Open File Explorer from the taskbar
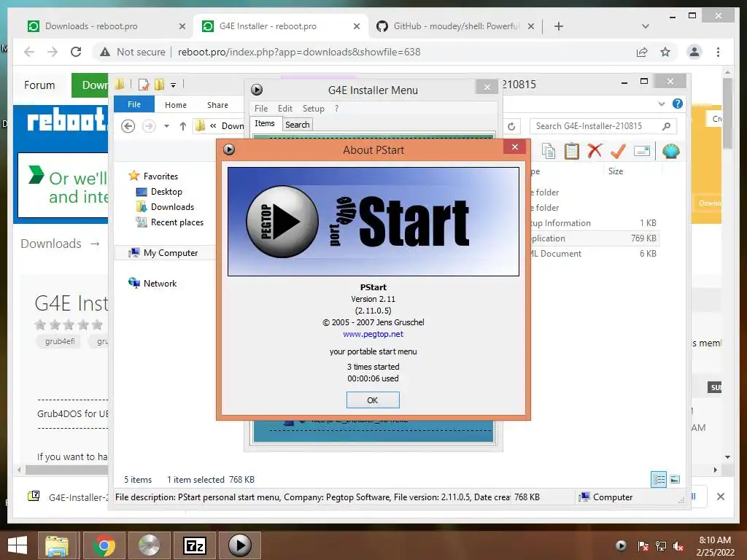Viewport: 747px width, 560px height. click(57, 545)
